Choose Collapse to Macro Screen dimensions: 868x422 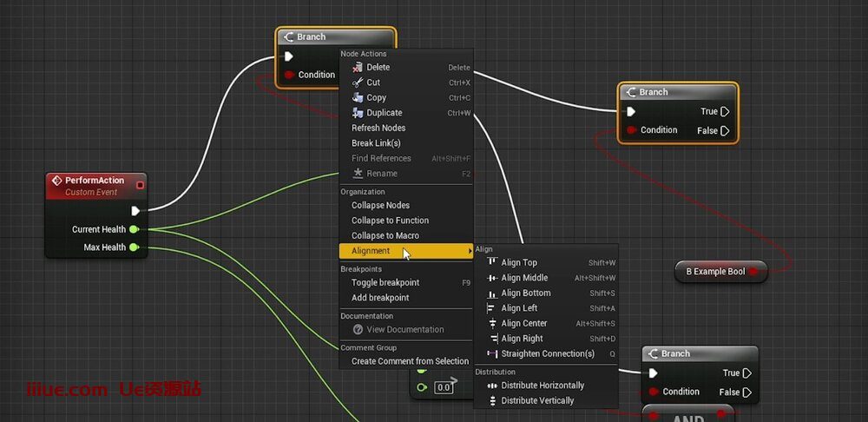click(x=405, y=236)
